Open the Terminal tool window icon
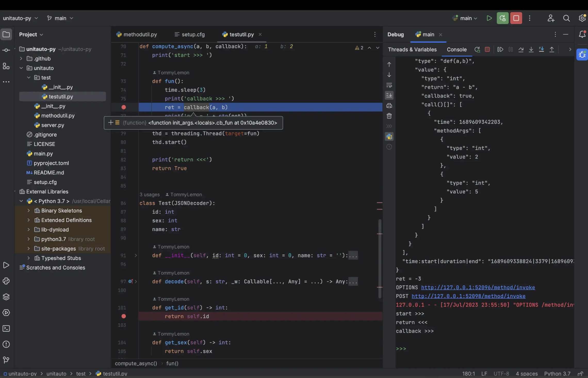The image size is (588, 378). 6,328
